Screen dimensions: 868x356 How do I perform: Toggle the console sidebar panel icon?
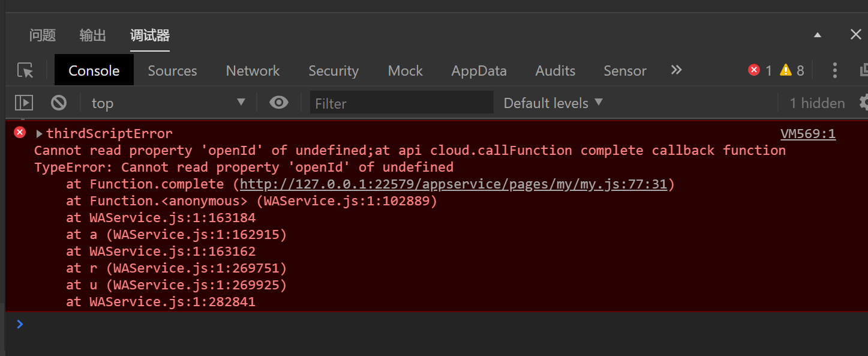click(x=24, y=103)
